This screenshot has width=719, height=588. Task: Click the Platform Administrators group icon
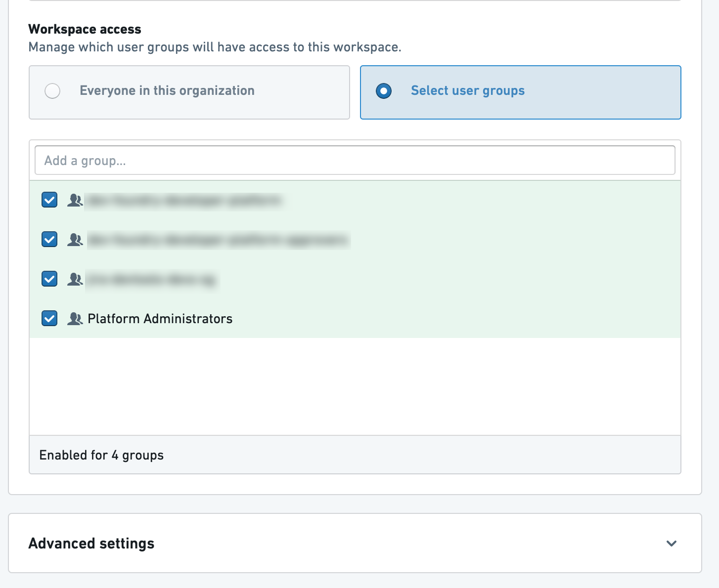click(x=75, y=319)
